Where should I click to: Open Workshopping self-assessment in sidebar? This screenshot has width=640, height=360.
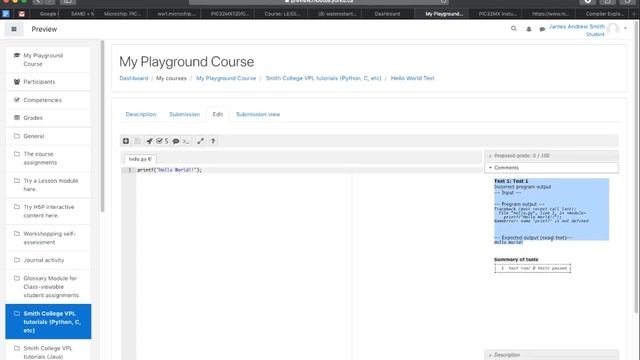pos(48,238)
